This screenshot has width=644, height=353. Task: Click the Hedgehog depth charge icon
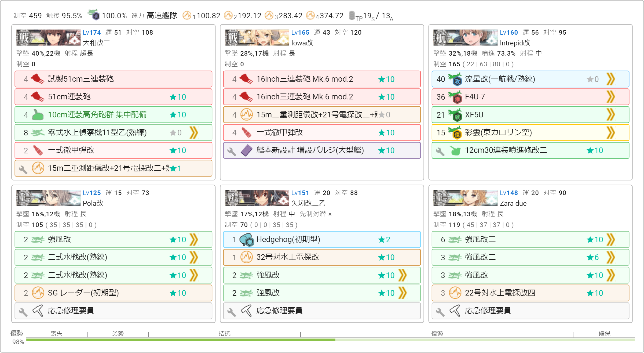tap(247, 240)
